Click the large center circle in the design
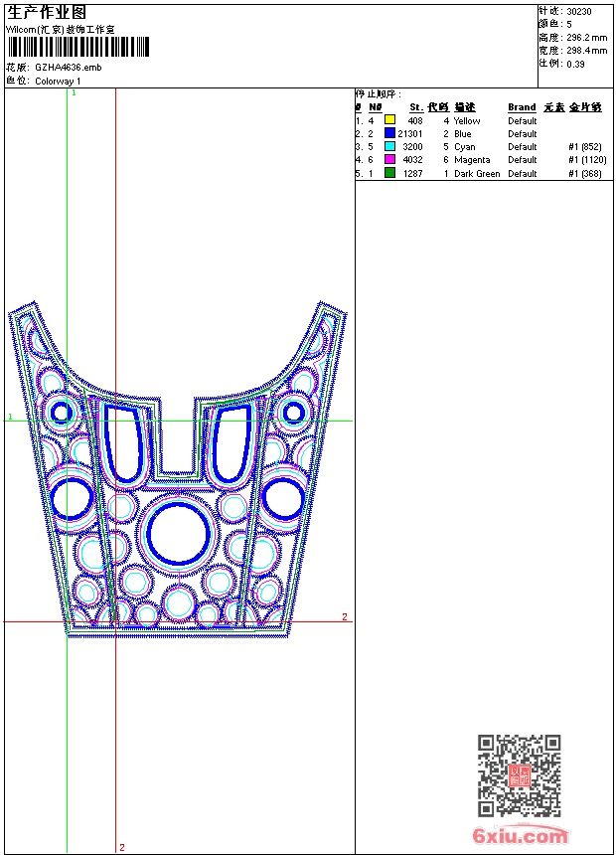This screenshot has height=855, width=616. (179, 534)
